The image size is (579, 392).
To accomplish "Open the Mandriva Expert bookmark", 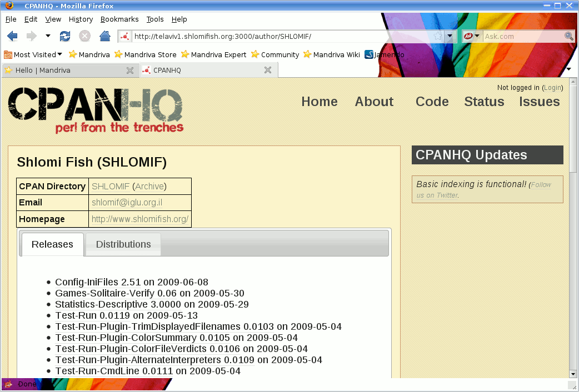I will click(x=214, y=54).
